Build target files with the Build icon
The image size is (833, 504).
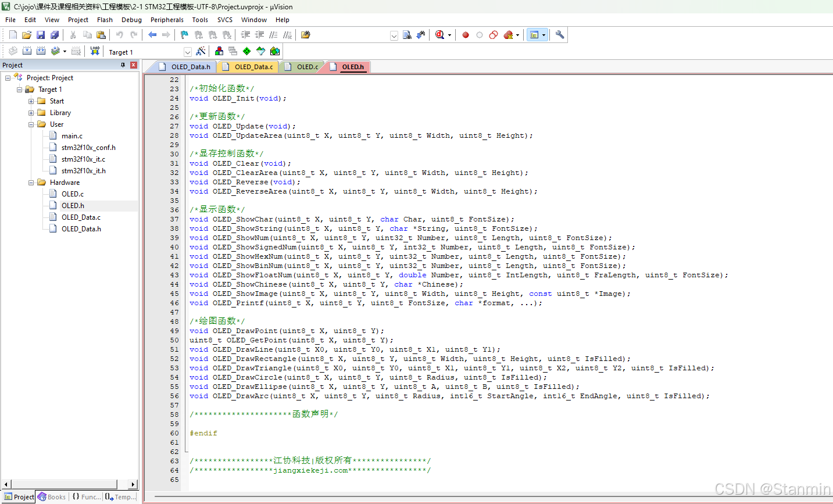(27, 51)
